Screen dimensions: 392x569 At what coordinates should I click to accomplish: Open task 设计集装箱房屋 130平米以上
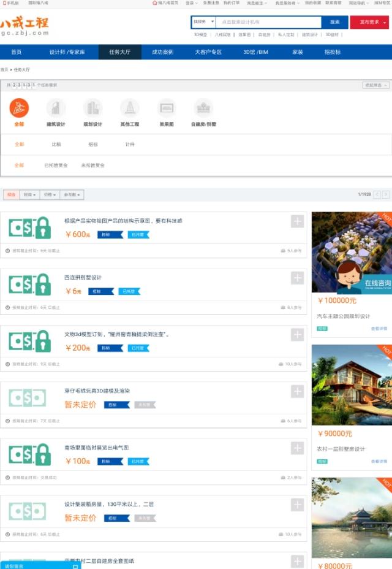(109, 505)
